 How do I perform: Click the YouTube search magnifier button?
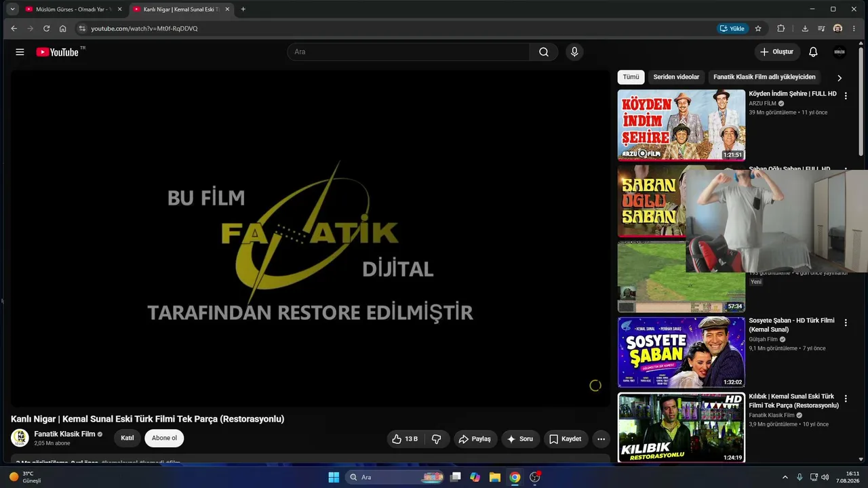(544, 52)
